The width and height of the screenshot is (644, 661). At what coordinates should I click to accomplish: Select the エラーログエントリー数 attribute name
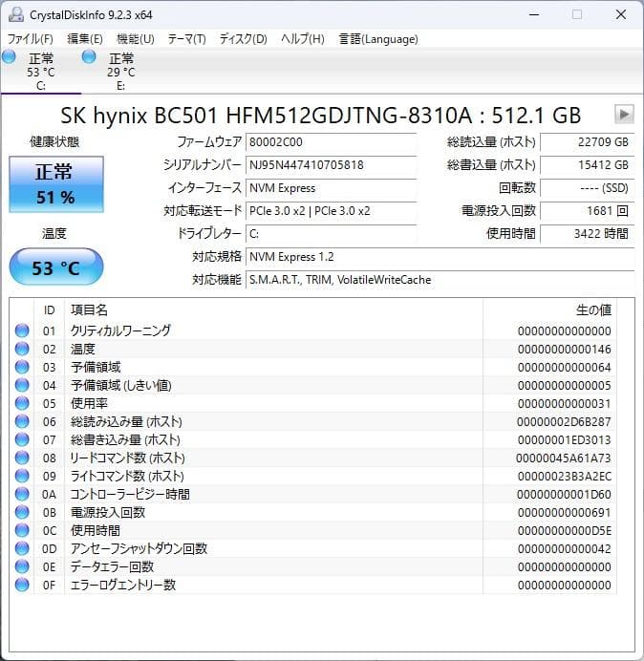click(122, 586)
